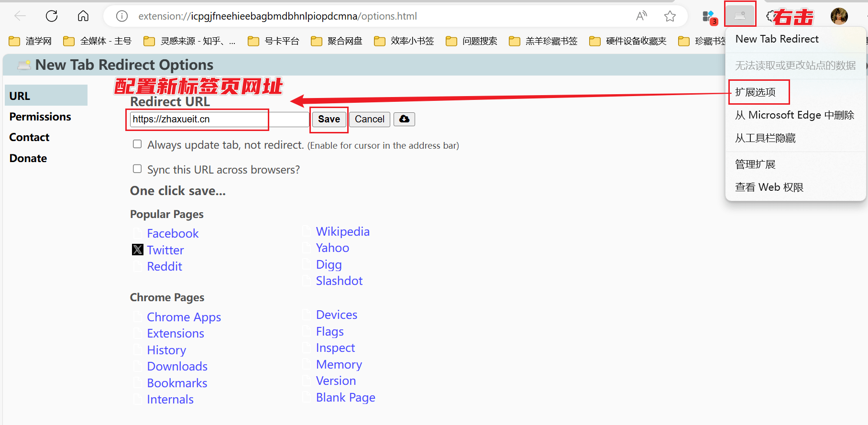The width and height of the screenshot is (868, 425).
Task: Open the Internals link
Action: pos(170,399)
